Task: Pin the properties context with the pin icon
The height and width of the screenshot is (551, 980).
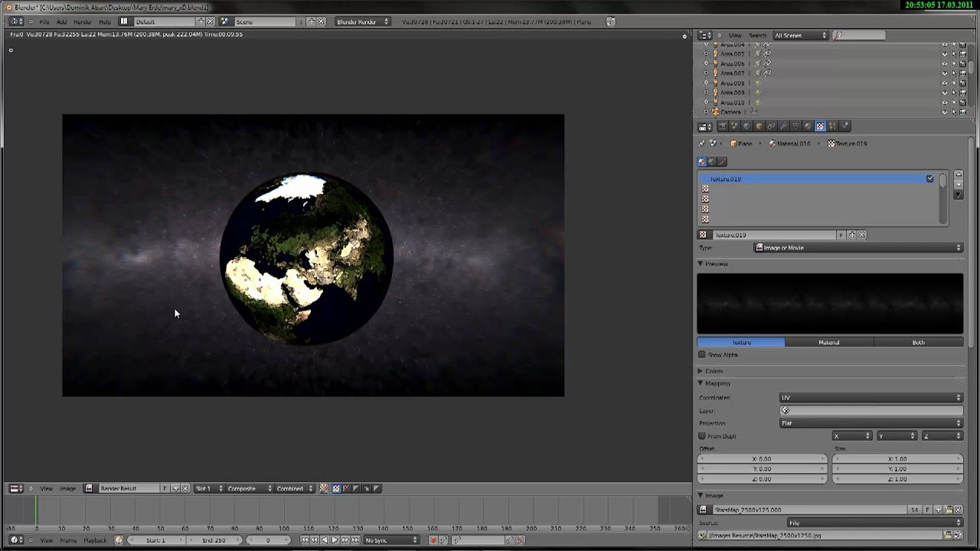Action: click(702, 143)
